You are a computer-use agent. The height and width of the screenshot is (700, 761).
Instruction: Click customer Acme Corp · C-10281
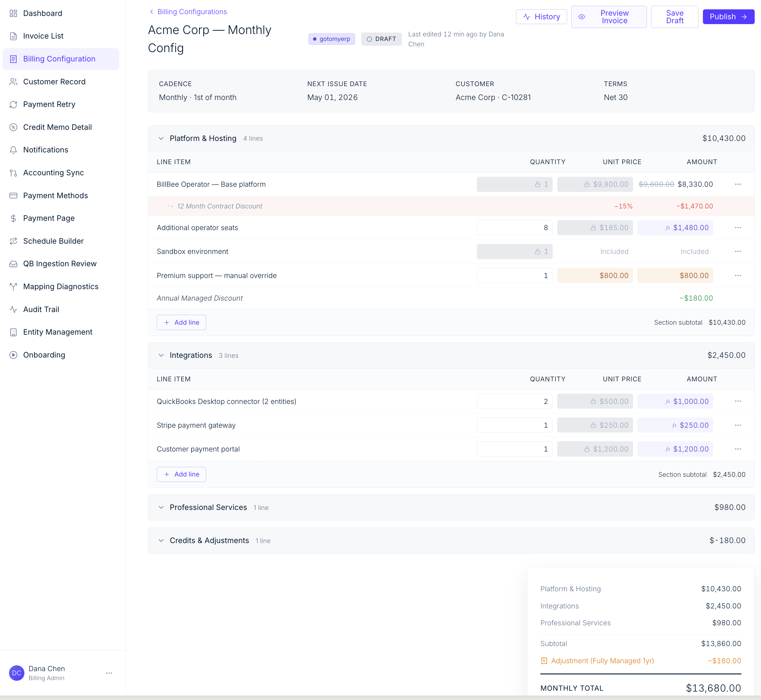pos(493,97)
